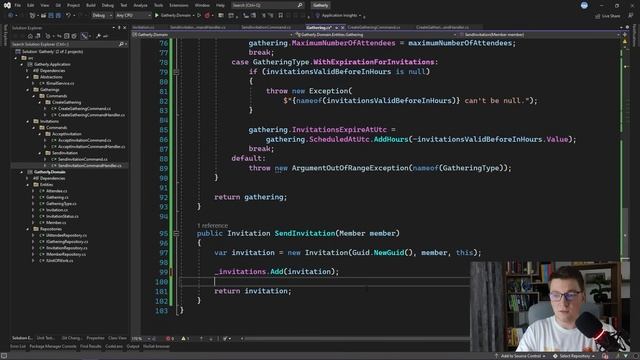Collapse the Entities folder node
This screenshot has height=360, width=640.
coord(28,184)
